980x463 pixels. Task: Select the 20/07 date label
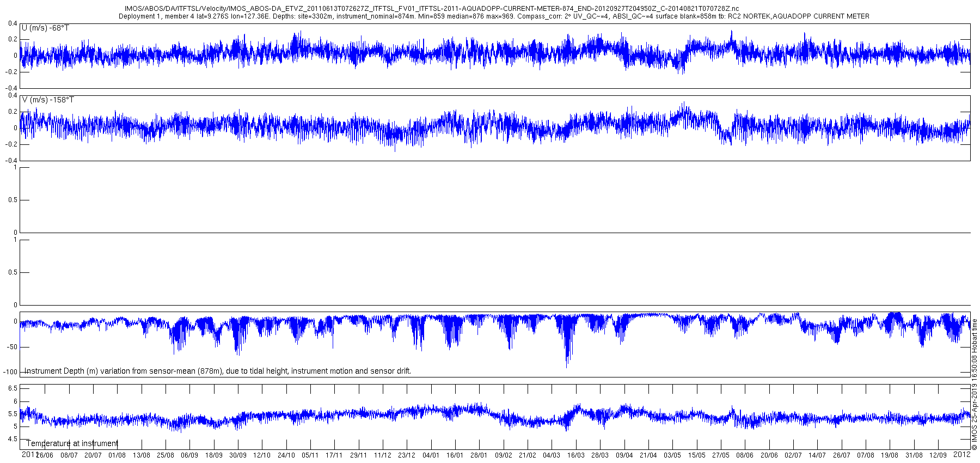[93, 455]
